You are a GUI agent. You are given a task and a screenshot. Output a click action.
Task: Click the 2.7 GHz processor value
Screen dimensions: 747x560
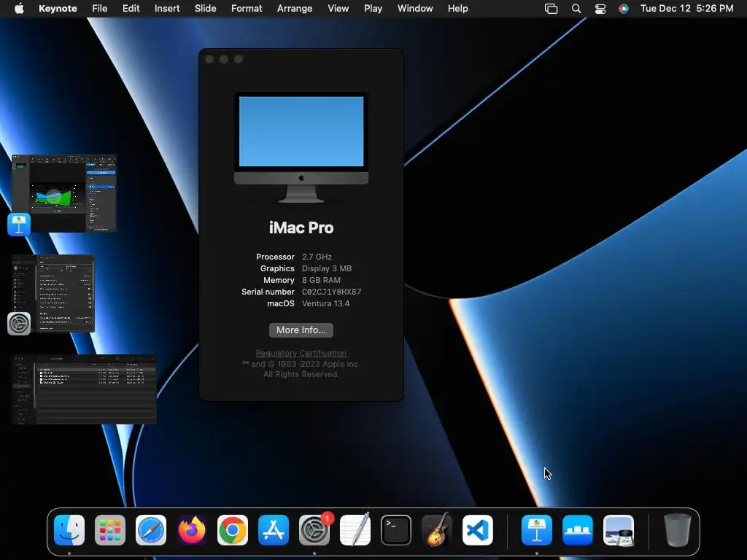pyautogui.click(x=317, y=257)
